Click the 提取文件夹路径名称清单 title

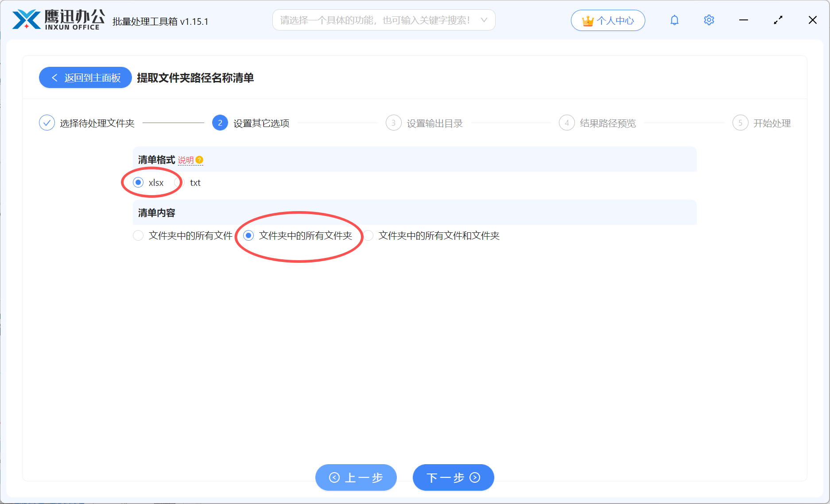[x=195, y=78]
